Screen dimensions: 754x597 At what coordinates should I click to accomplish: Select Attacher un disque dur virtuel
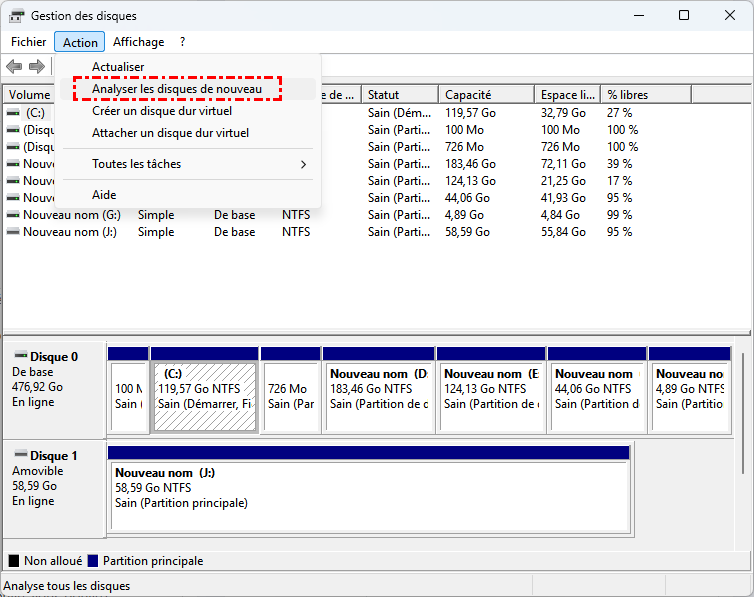(170, 133)
